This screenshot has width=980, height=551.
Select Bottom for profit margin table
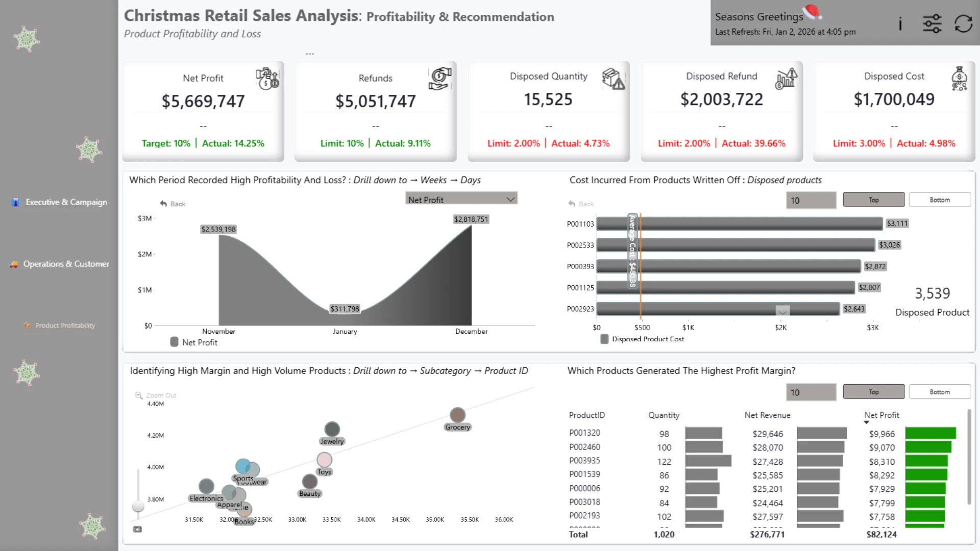940,392
